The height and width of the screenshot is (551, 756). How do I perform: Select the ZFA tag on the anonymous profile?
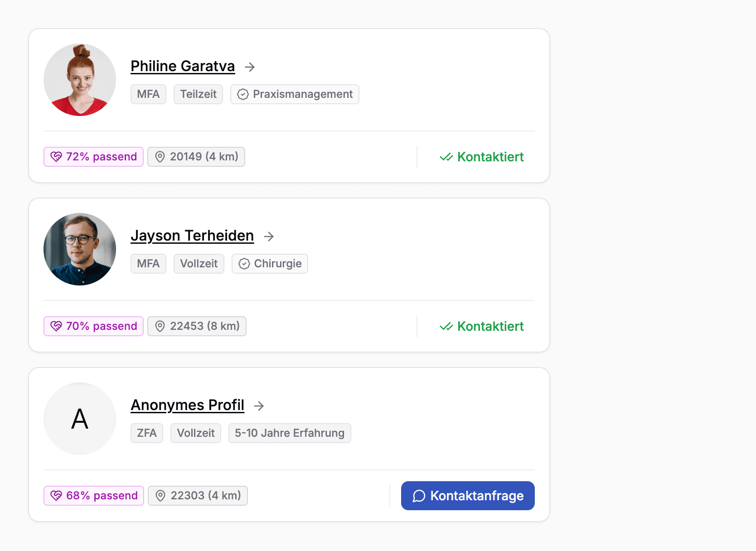click(x=146, y=433)
